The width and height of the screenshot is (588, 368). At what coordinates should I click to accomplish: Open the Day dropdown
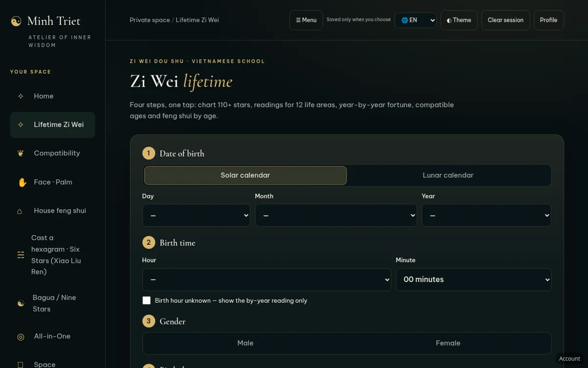point(196,215)
